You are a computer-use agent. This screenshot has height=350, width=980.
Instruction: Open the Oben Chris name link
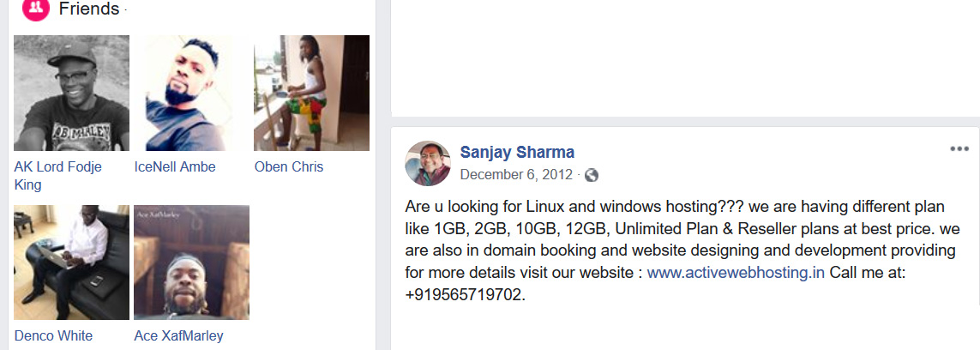[289, 166]
